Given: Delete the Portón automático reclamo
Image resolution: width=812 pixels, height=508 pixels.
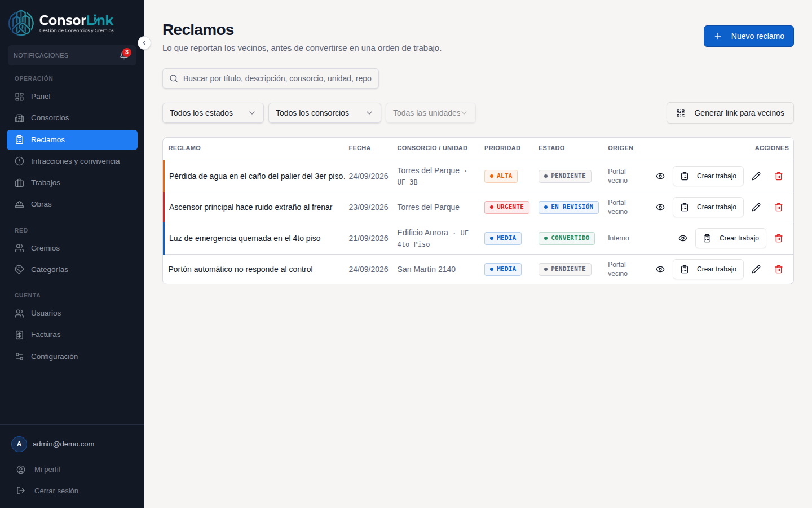Looking at the screenshot, I should (x=779, y=269).
